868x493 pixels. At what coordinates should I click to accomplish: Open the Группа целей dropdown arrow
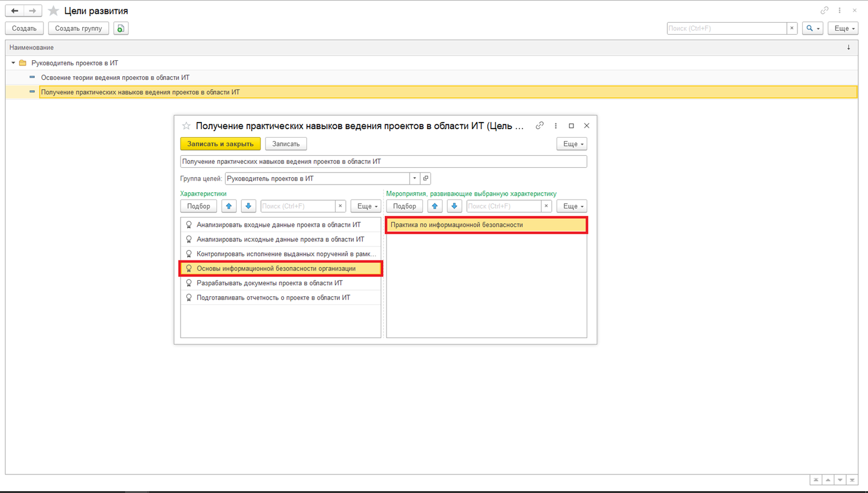point(415,178)
